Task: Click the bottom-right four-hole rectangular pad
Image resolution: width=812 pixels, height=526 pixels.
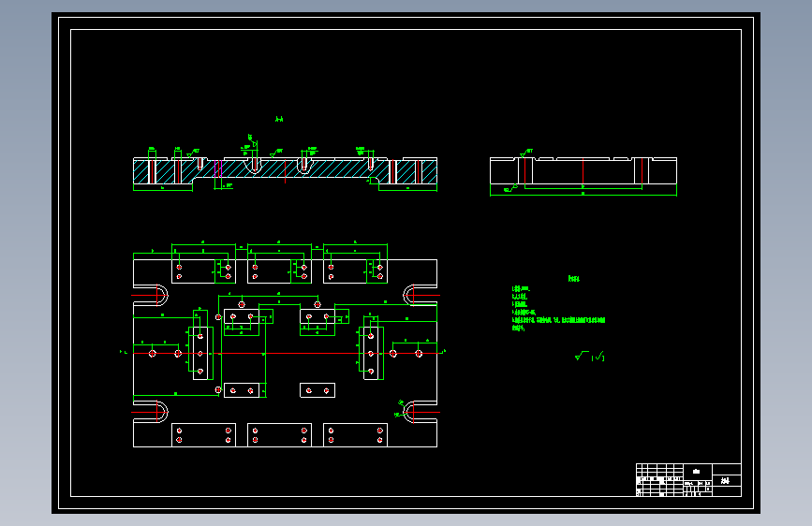Action: (355, 435)
